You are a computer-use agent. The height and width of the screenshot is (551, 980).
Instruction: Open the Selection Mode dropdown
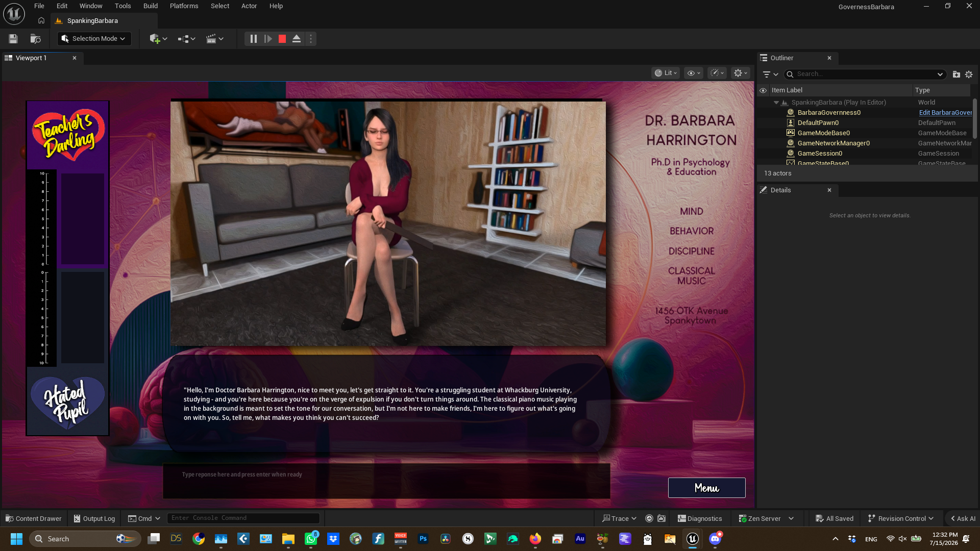pyautogui.click(x=94, y=39)
